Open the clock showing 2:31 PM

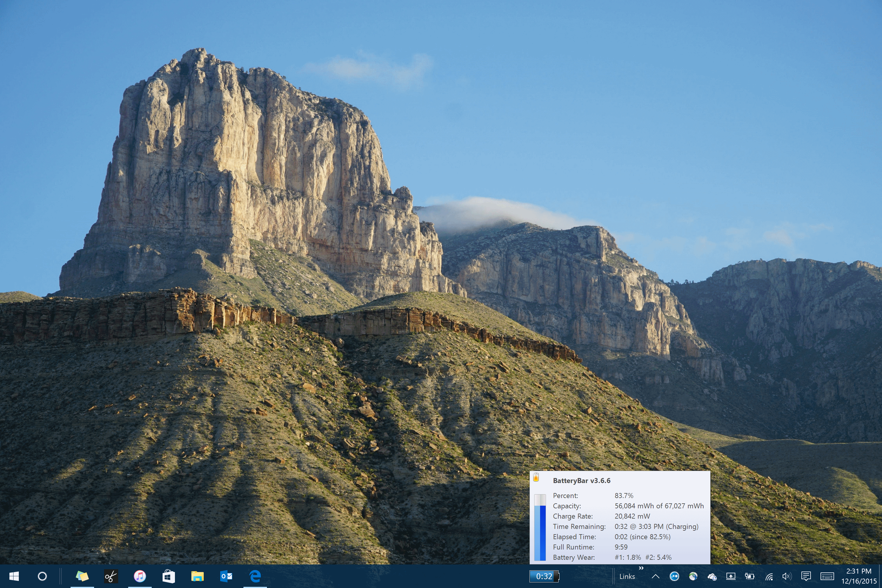pyautogui.click(x=859, y=576)
